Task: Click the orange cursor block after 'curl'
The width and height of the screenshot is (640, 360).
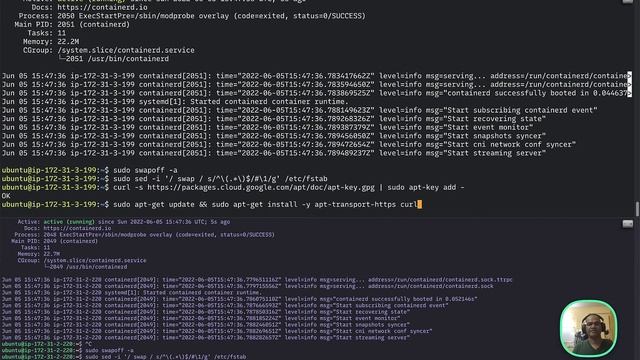Action: [420, 204]
